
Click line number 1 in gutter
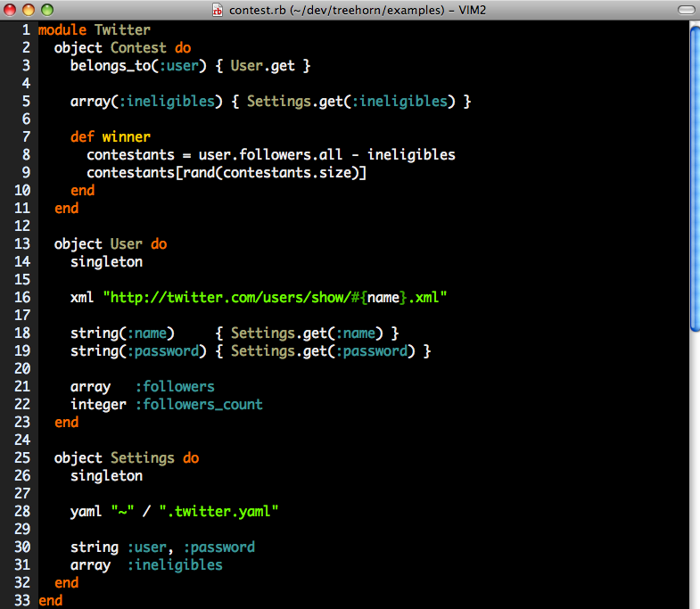[27, 30]
